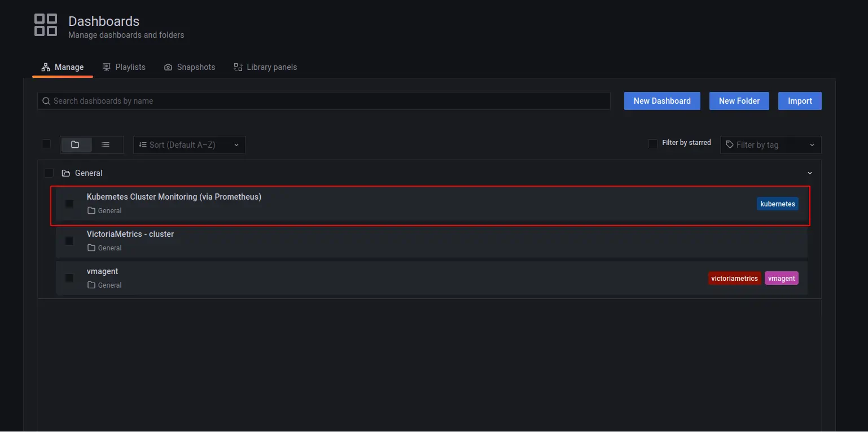Screen dimensions: 868x432
Task: Click the search magnifier icon
Action: [x=46, y=101]
